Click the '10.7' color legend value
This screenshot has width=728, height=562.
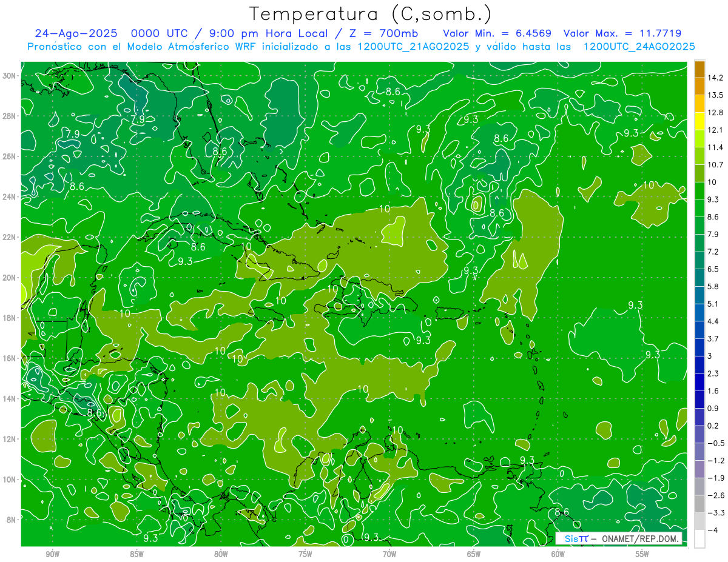715,165
